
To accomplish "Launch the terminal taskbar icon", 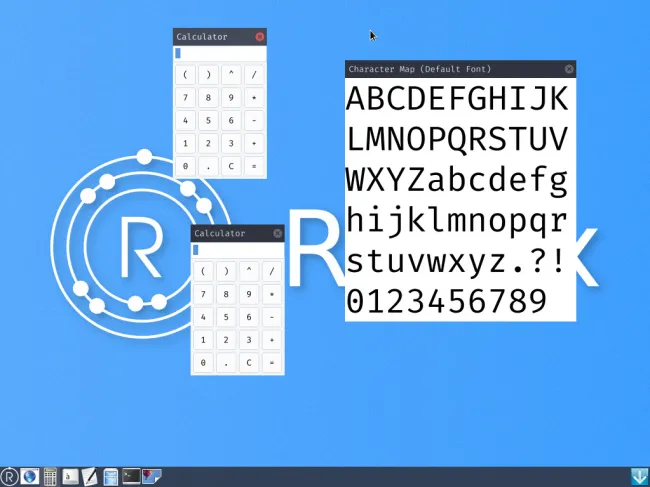I will [131, 476].
